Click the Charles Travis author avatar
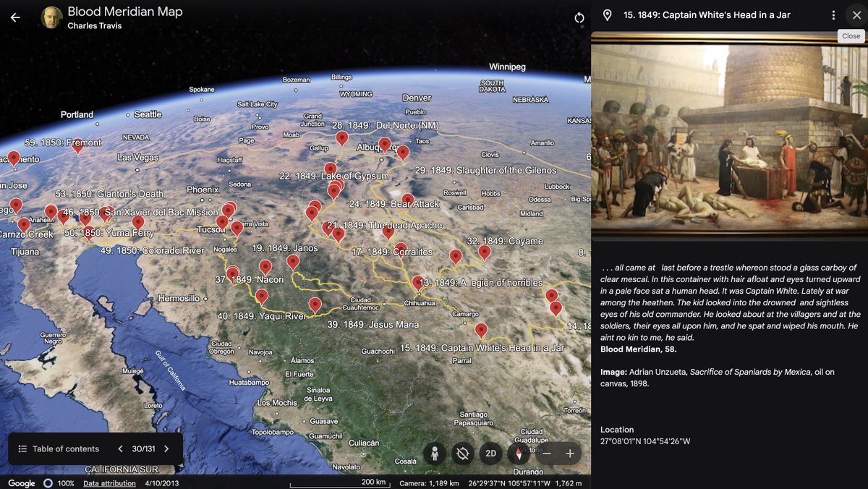The image size is (868, 489). click(51, 17)
